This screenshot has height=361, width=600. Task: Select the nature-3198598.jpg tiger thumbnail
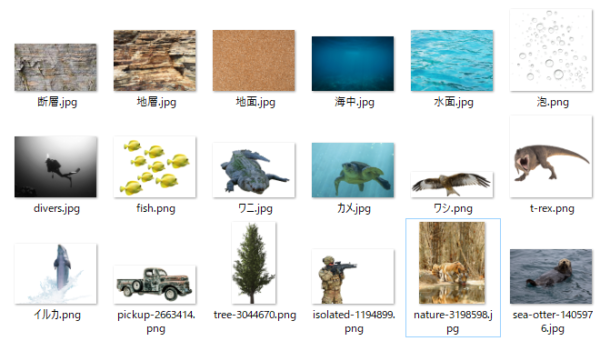pyautogui.click(x=452, y=263)
